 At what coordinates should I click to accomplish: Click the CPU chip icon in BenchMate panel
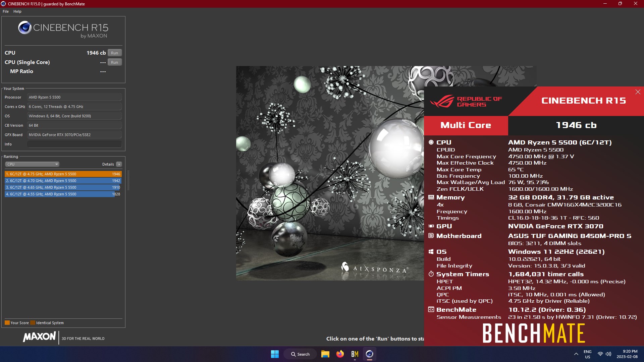click(x=431, y=142)
